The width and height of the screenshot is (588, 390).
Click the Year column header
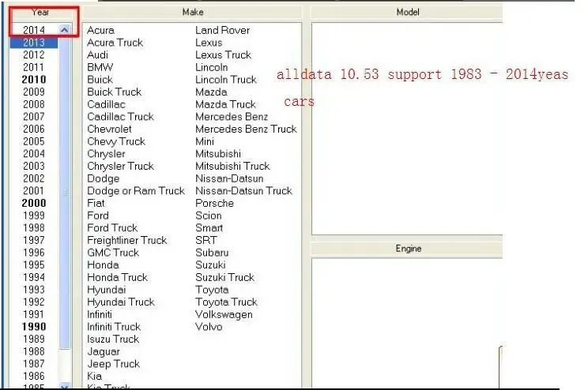click(40, 13)
